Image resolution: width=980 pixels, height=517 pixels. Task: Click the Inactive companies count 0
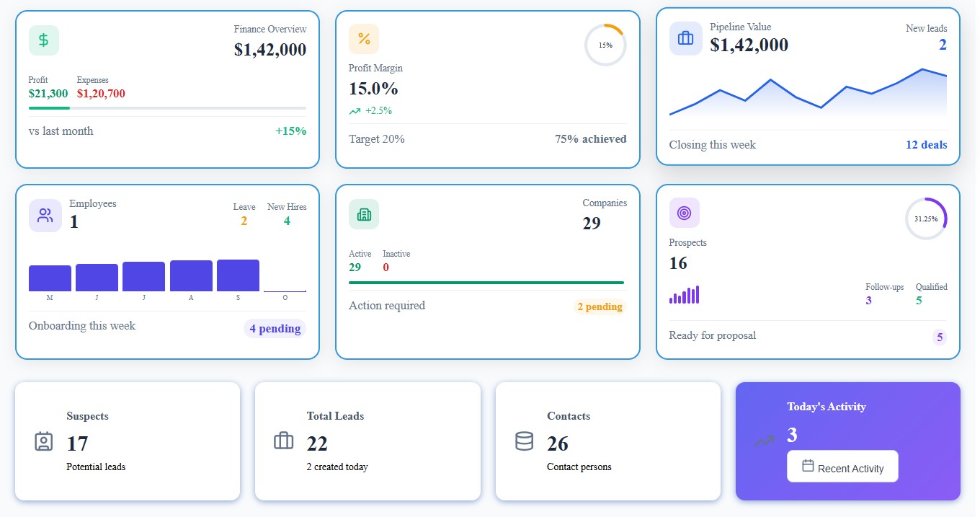click(386, 268)
